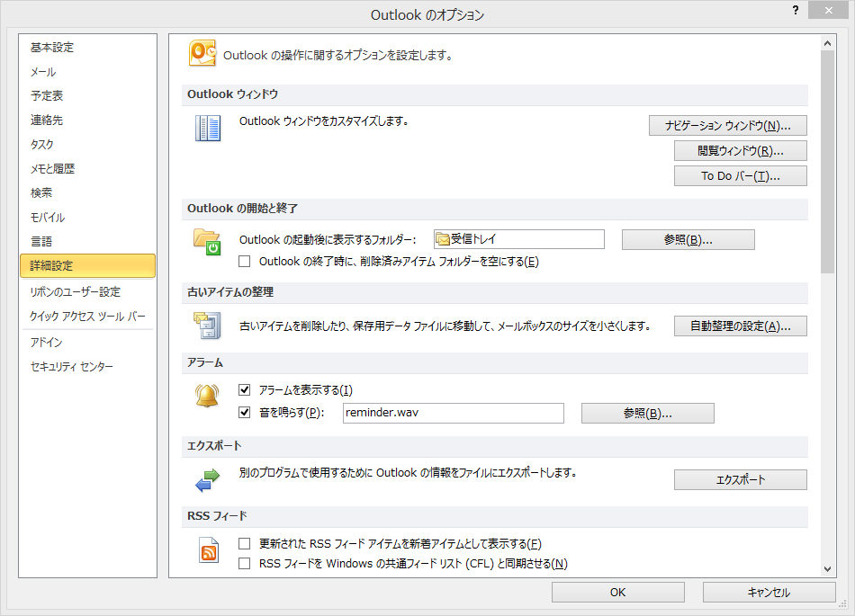The width and height of the screenshot is (855, 616).
Task: Open 閲覧ウィンドウ settings button
Action: pyautogui.click(x=740, y=151)
